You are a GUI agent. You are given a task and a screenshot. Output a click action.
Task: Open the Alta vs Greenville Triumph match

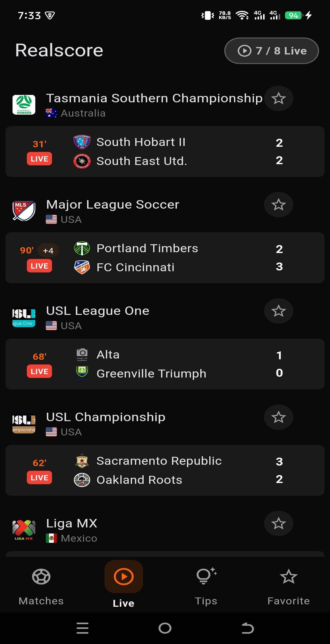[165, 364]
